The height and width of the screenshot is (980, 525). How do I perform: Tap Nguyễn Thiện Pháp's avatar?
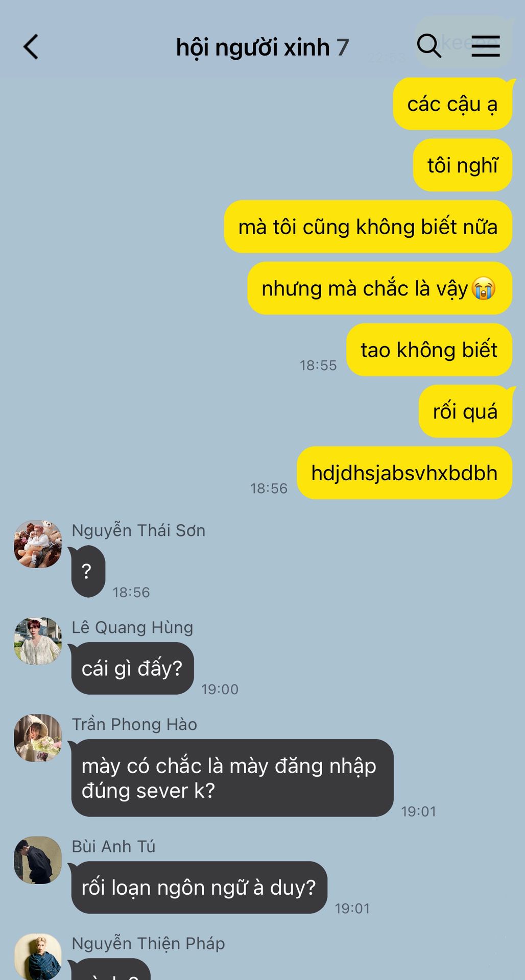(38, 957)
